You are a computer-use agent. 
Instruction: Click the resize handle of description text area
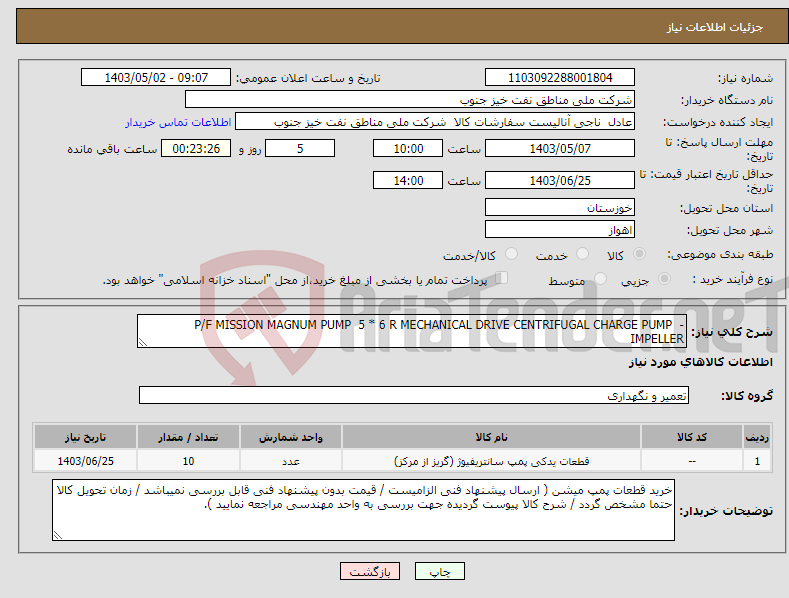coord(142,342)
